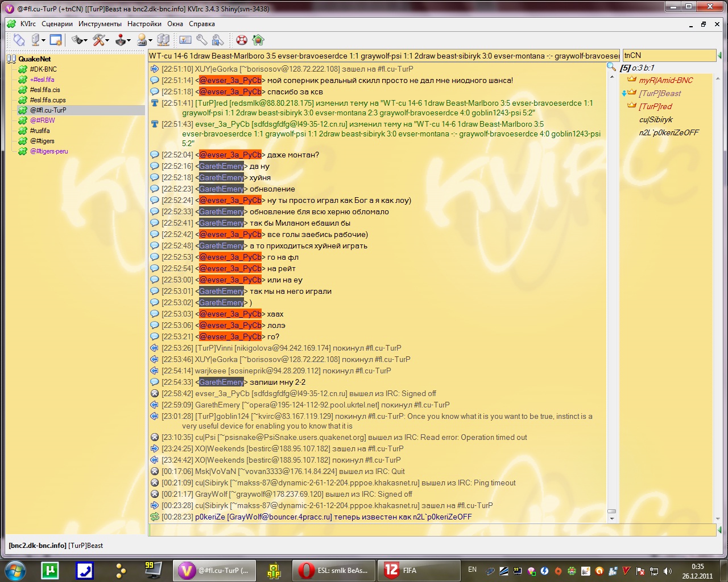Switch to the #esl.fifa.cis channel
Viewport: 728px width, 582px height.
point(45,90)
